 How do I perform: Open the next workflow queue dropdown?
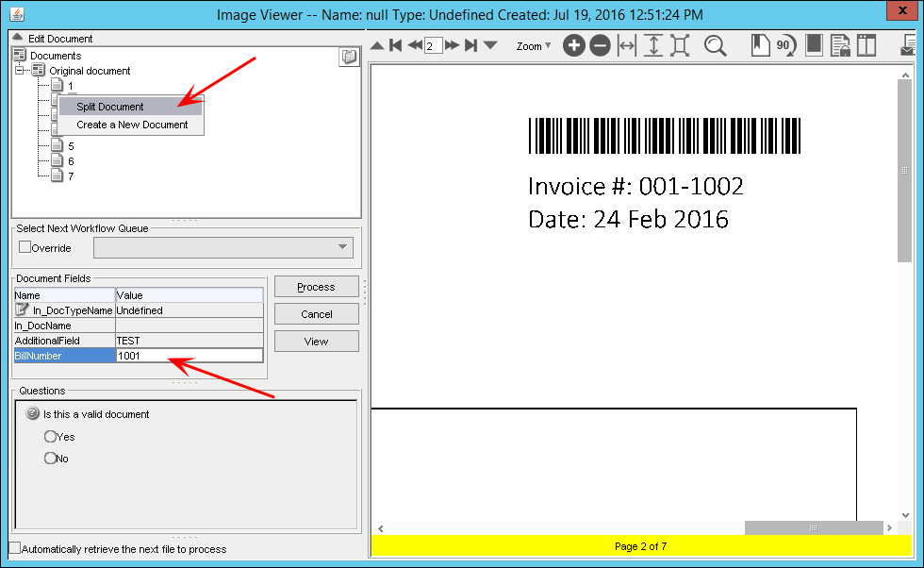point(223,248)
